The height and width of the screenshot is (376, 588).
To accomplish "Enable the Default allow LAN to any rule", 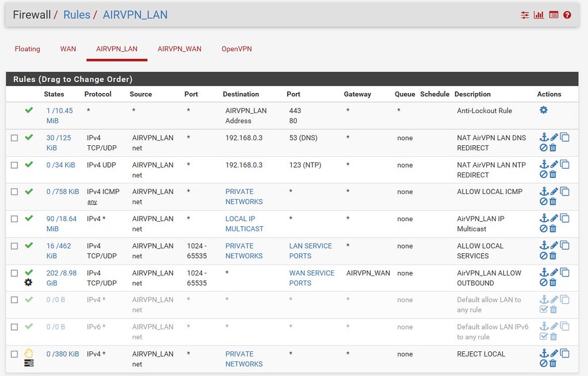I will point(543,309).
